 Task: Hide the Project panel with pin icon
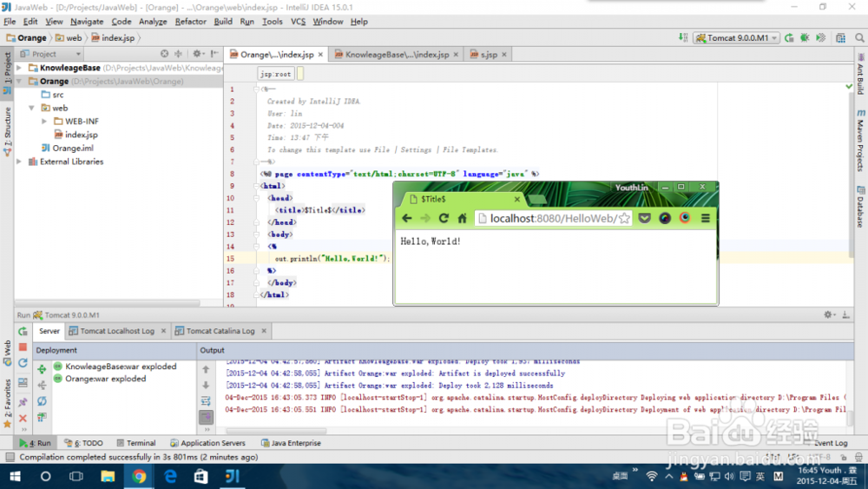(214, 54)
